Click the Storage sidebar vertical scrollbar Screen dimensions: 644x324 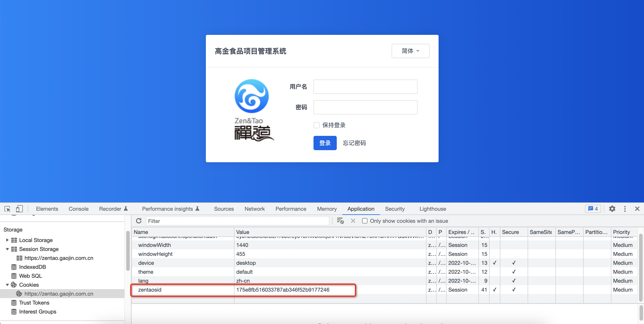128,251
